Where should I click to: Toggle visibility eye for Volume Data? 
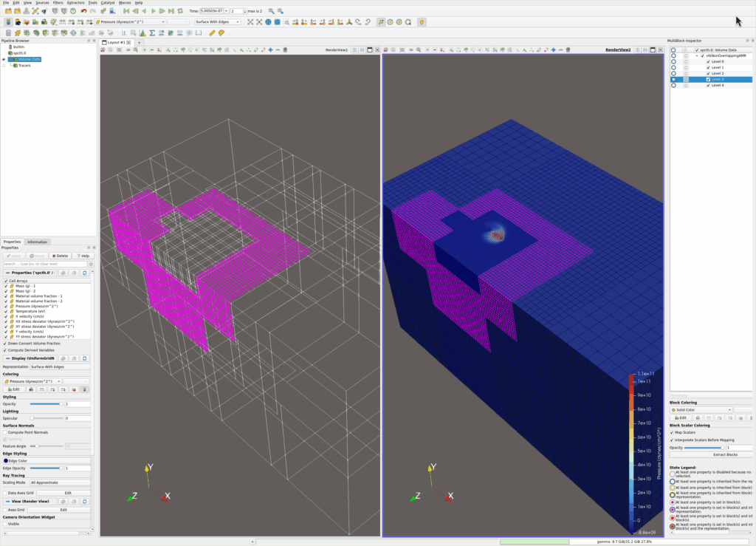click(4, 59)
